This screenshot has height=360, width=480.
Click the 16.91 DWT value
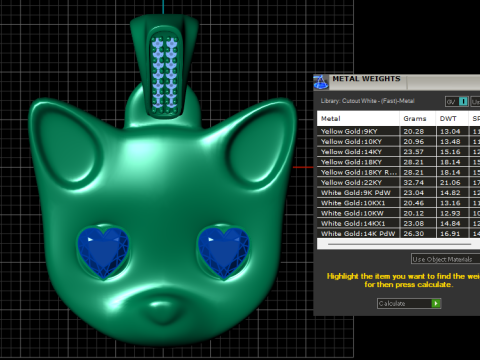pos(450,234)
